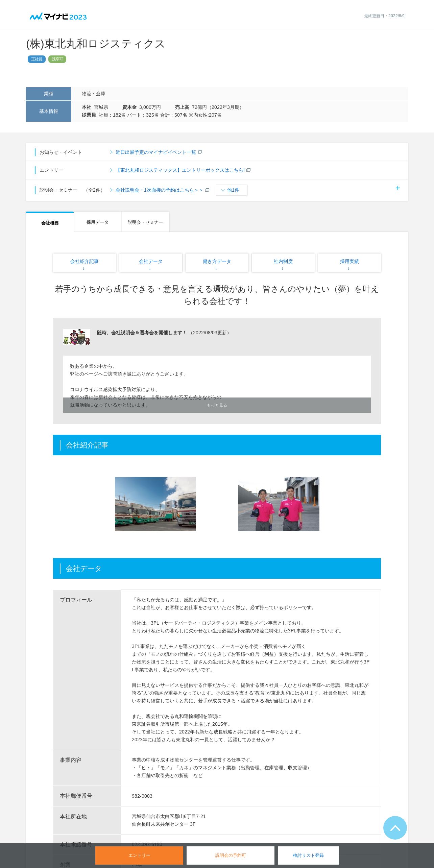Switch to the 採用データ tab
Image resolution: width=434 pixels, height=868 pixels.
click(97, 222)
